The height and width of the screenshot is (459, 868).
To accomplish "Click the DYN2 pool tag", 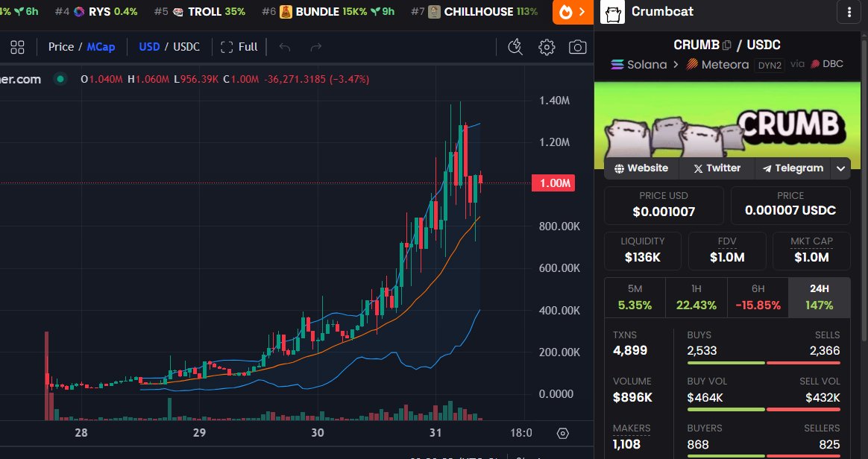I will tap(770, 65).
